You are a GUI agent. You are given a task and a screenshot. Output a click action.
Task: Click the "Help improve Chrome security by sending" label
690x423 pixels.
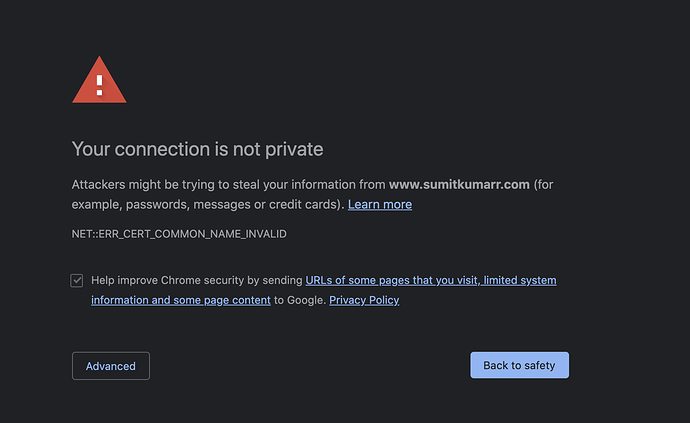197,280
